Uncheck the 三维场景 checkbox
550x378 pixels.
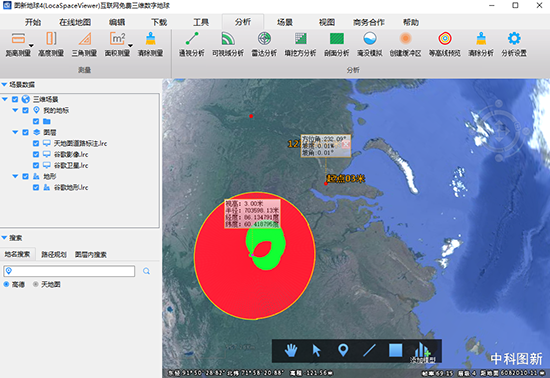click(x=15, y=99)
